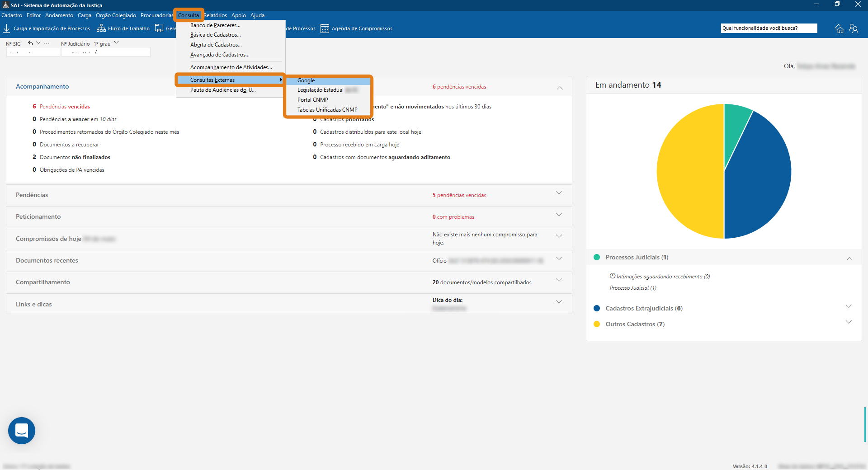Open the Fluxo de Trabalho workflow icon
This screenshot has width=868, height=470.
pos(101,28)
